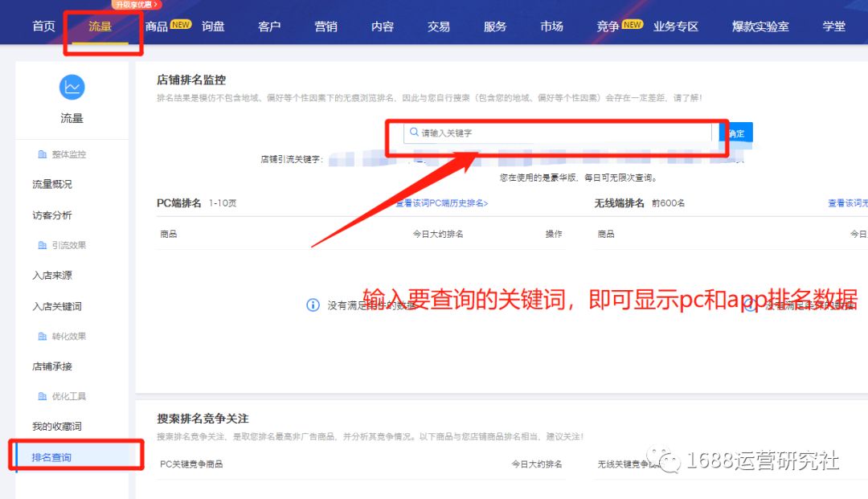868x499 pixels.
Task: Switch to the 流量 tab
Action: [100, 25]
